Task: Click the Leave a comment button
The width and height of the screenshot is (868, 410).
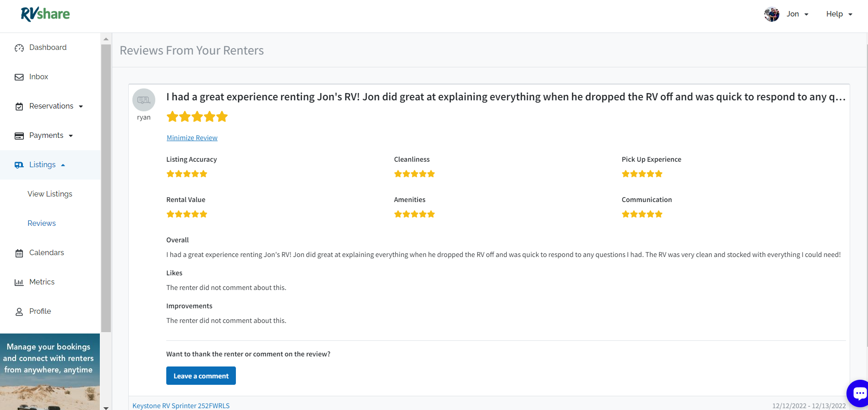Action: click(x=201, y=376)
